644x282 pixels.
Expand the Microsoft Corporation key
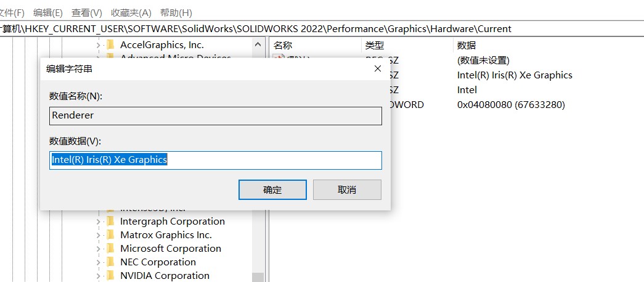98,249
